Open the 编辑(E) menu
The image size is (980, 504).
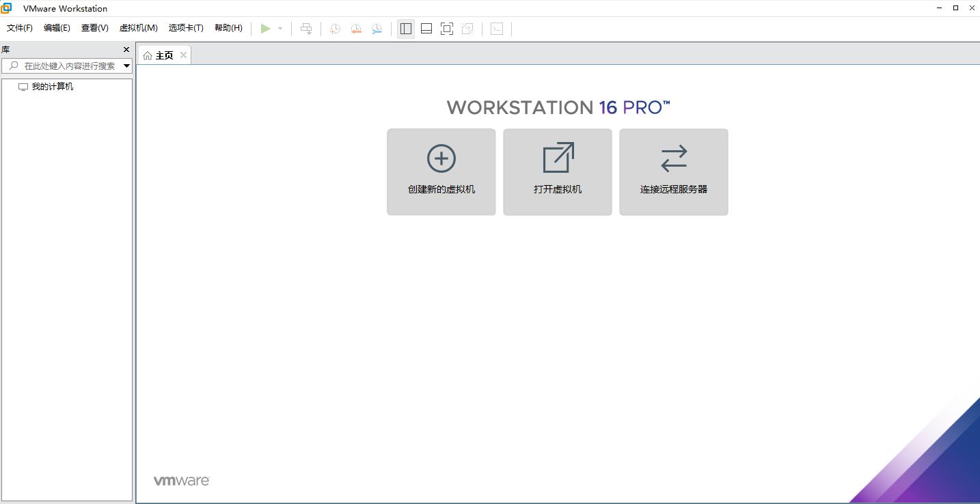[x=57, y=28]
